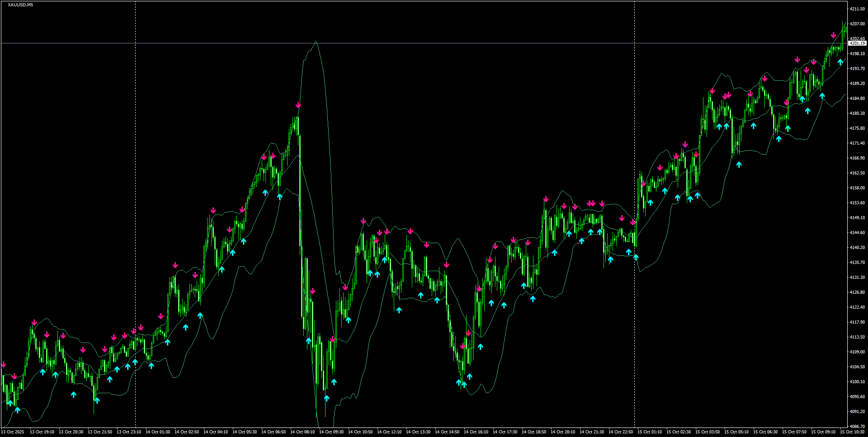Click the horizontal price line crossing the chart top
Screen dimensions: 868x437
(407, 43)
